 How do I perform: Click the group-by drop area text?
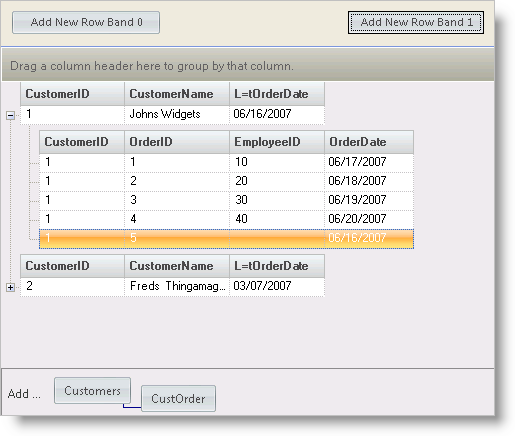[152, 66]
